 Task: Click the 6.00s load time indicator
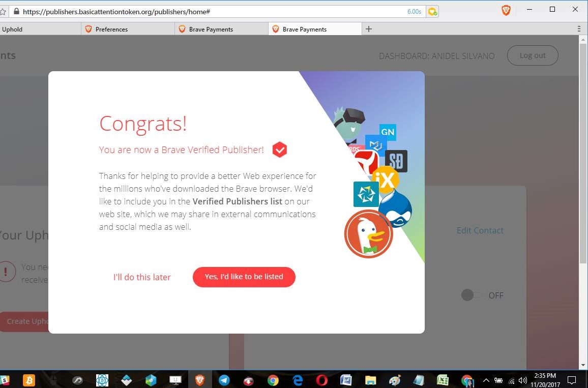point(414,12)
